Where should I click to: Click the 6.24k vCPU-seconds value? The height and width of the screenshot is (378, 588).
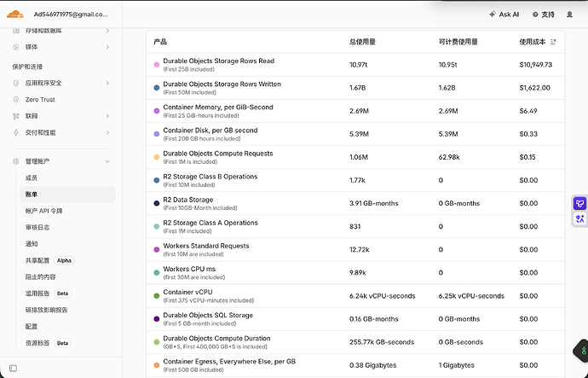click(x=383, y=296)
